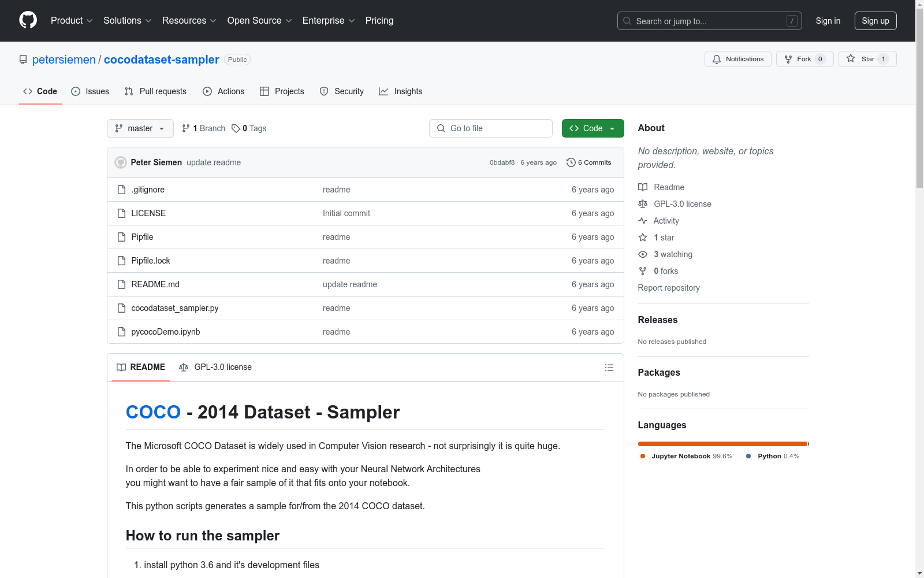This screenshot has height=578, width=924.
Task: Click the repository icon before petersiemen
Action: (x=23, y=60)
